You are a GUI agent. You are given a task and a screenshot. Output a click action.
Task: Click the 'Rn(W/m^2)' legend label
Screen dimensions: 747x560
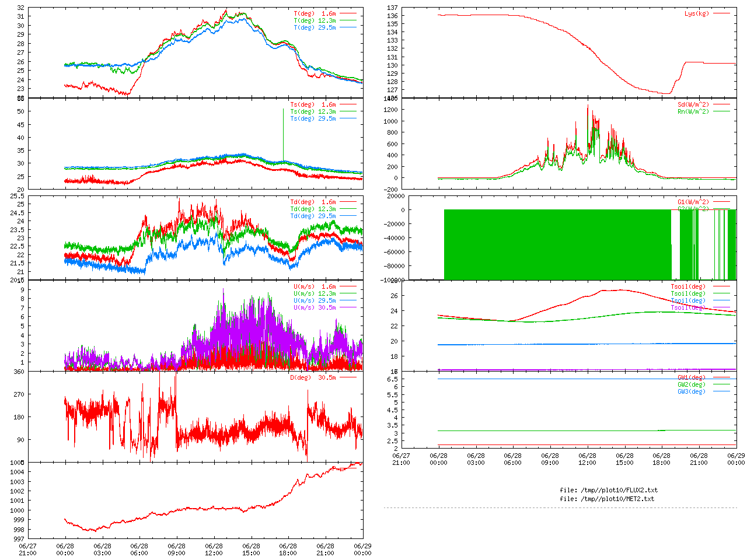[693, 111]
